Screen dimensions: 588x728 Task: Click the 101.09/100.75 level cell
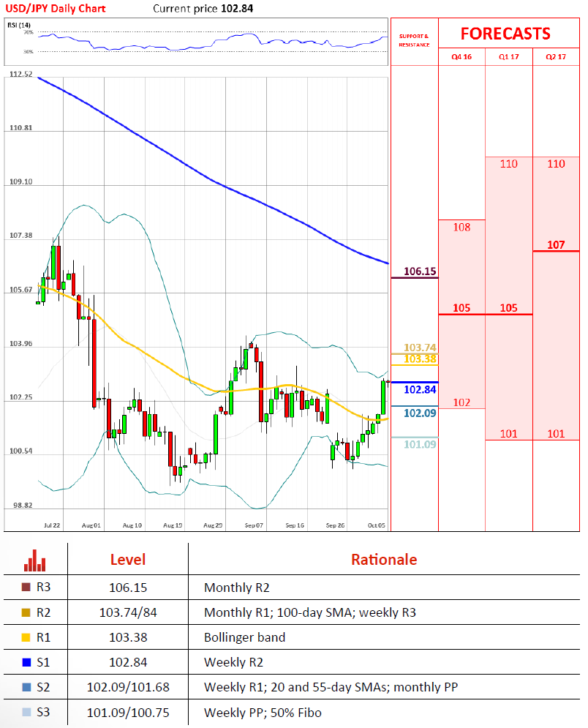(x=128, y=712)
